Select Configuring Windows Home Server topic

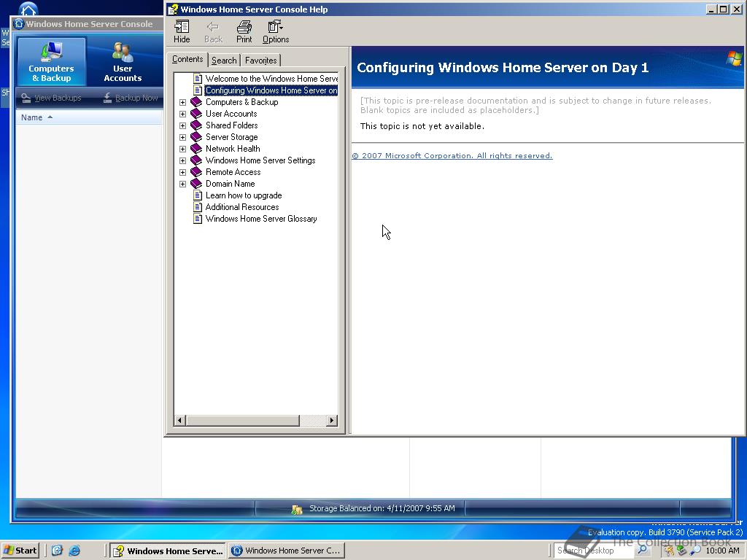pos(271,90)
